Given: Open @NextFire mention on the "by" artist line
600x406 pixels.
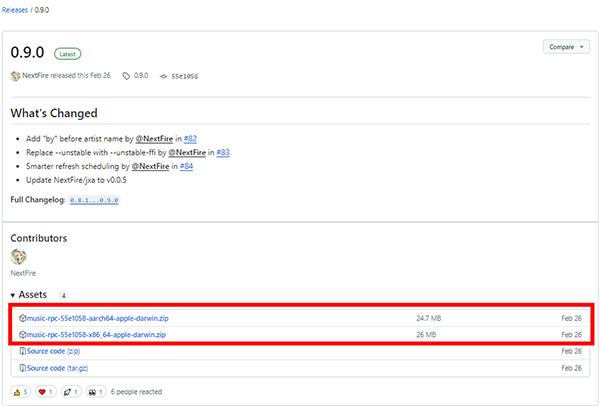Looking at the screenshot, I should click(154, 139).
